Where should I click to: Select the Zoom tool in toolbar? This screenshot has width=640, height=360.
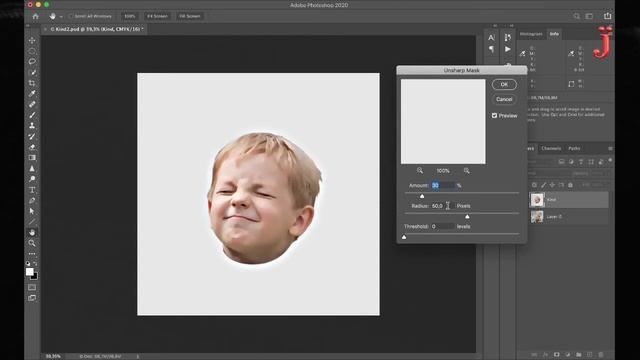32,243
